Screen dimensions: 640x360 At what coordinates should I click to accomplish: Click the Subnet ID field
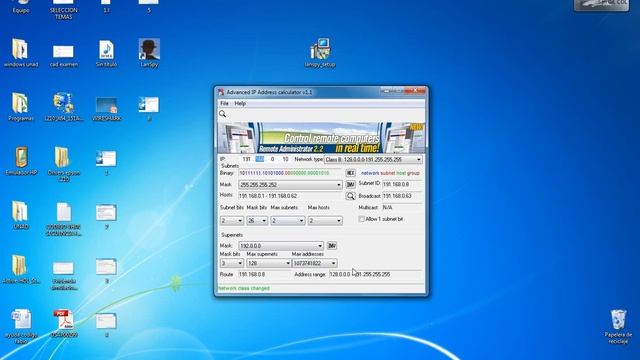[402, 184]
